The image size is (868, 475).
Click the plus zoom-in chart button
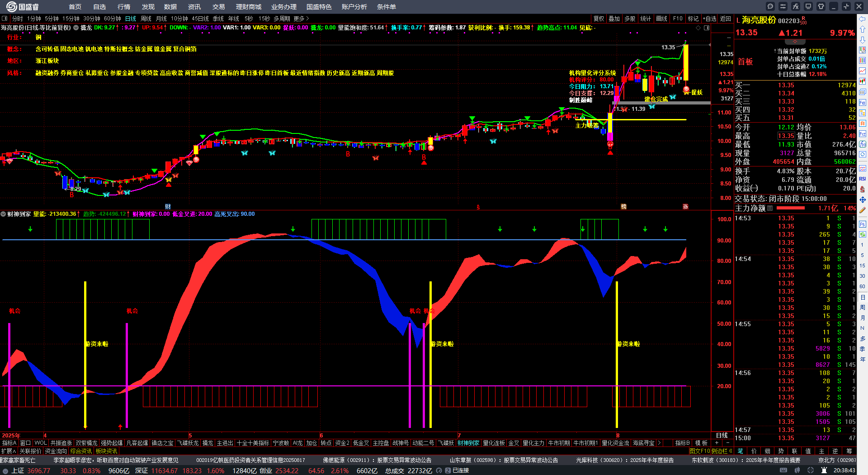coord(717,443)
